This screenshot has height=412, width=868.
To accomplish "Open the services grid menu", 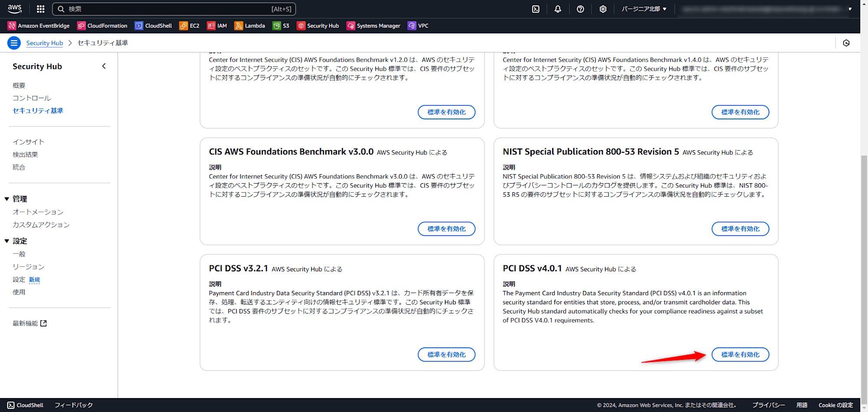I will pyautogui.click(x=41, y=9).
